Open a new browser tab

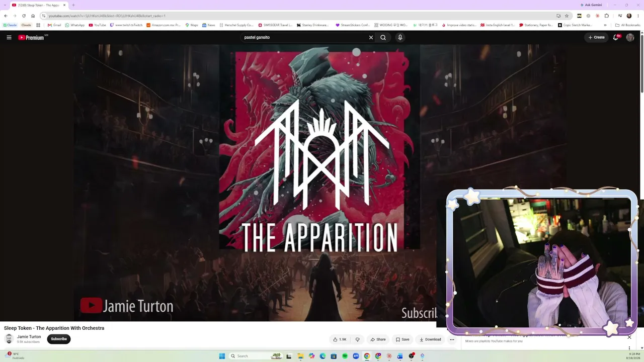point(73,5)
